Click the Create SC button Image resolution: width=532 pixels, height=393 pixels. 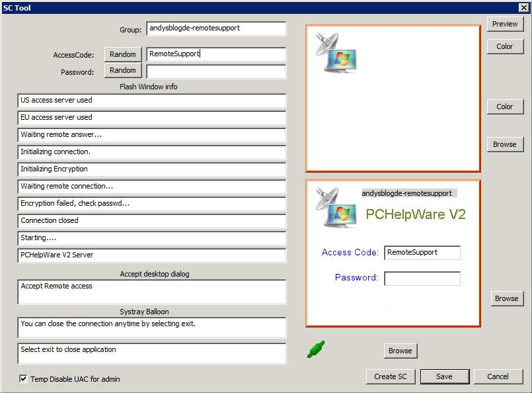[391, 376]
